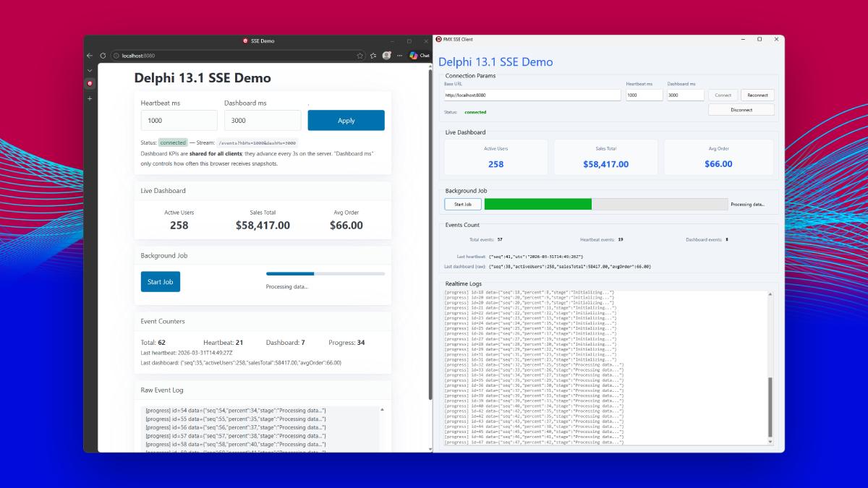This screenshot has width=868, height=488.
Task: Click FMX client Total events value 57
Action: (x=500, y=239)
